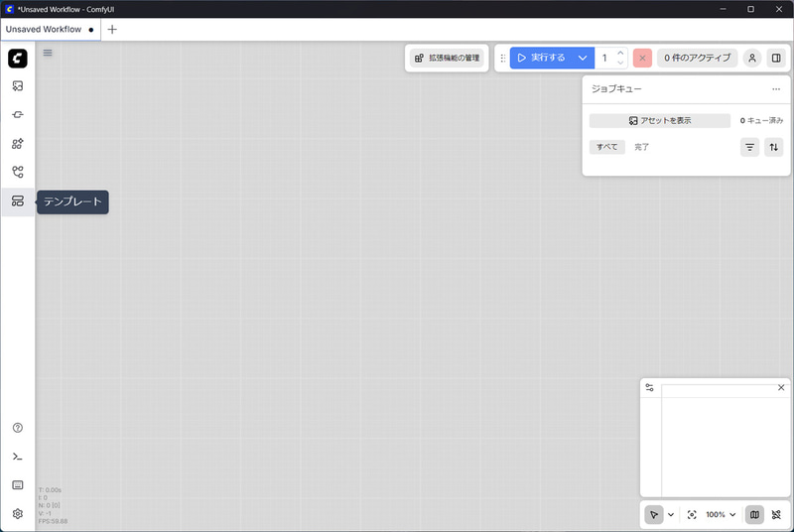Open the settings gear
The height and width of the screenshot is (532, 794).
click(18, 514)
